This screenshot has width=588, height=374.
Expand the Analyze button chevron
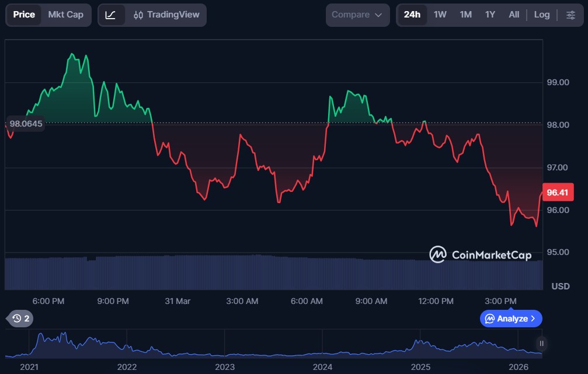533,319
